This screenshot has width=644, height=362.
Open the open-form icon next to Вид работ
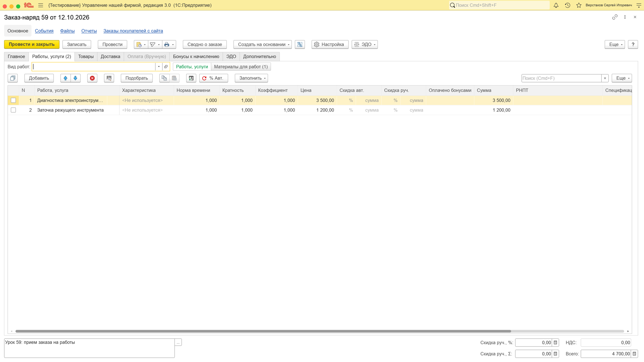pos(166,67)
